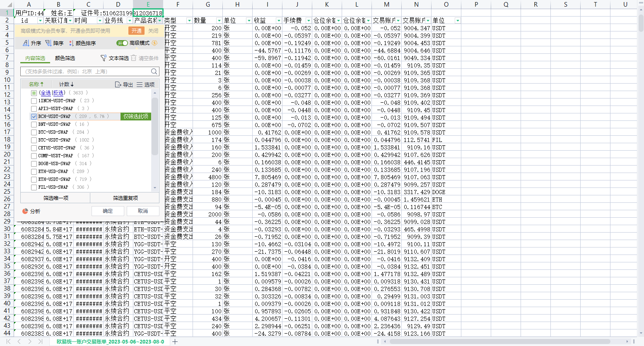The height and width of the screenshot is (346, 644).
Task: Open the 选项 options list icon
Action: 140,84
